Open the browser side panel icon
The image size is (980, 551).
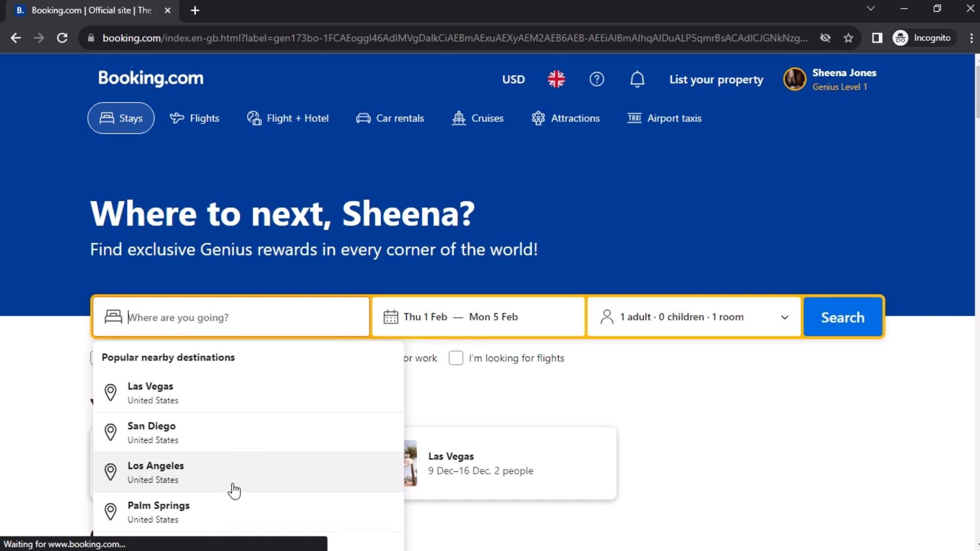tap(877, 38)
